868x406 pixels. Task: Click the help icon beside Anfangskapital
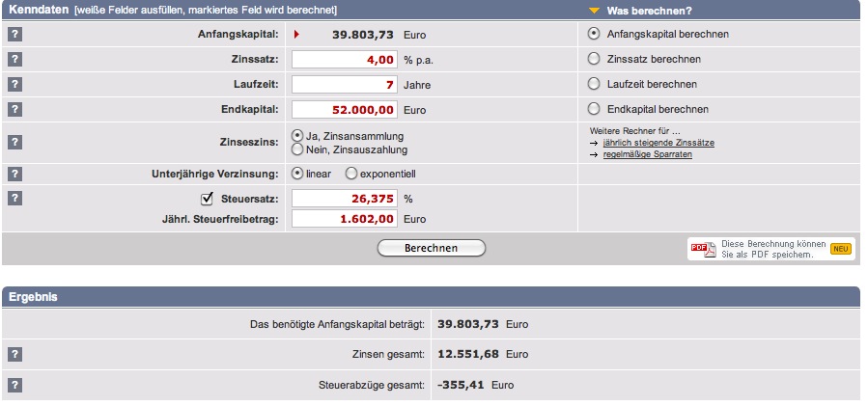coord(14,34)
